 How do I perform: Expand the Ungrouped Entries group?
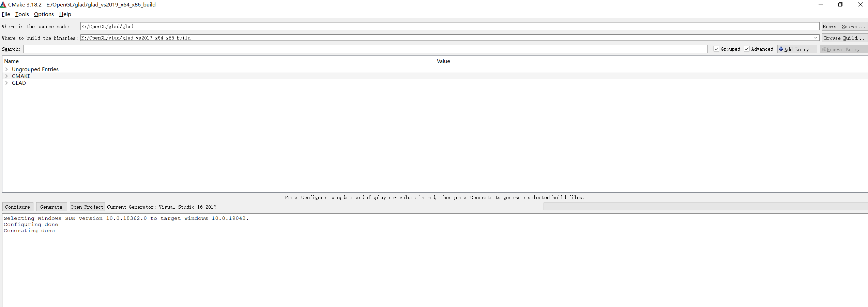point(6,69)
